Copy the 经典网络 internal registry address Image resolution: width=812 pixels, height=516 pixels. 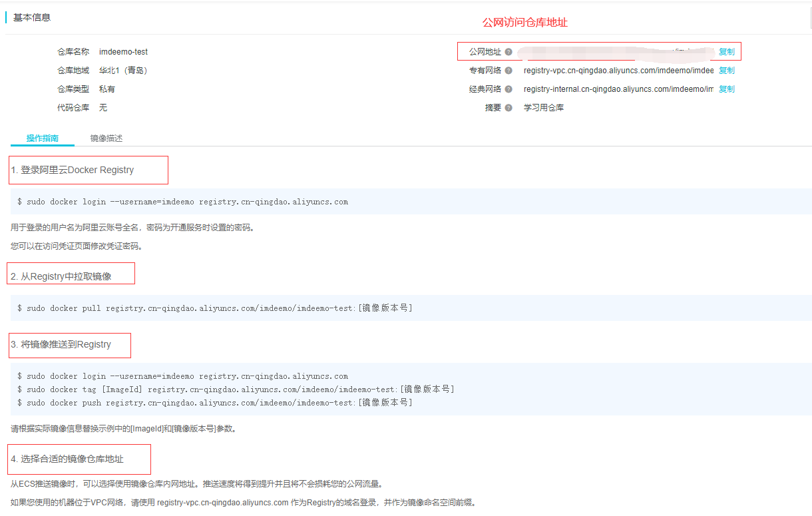pos(726,89)
